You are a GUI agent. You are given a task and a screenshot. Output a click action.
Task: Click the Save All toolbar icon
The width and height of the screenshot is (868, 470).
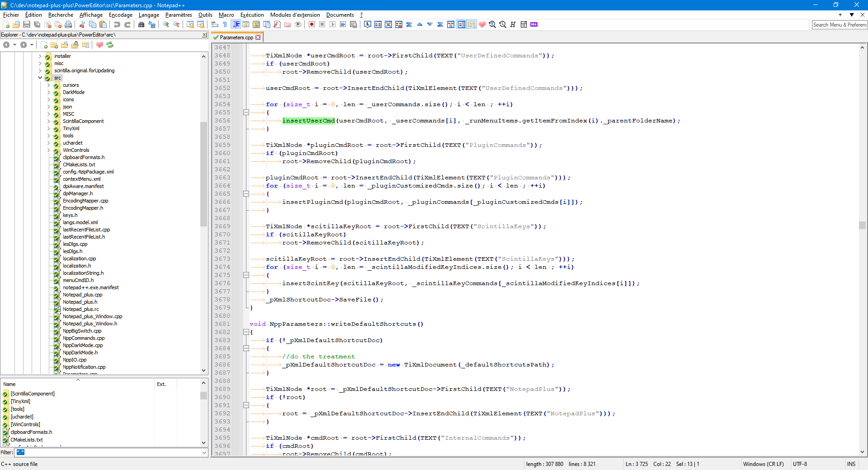[x=37, y=24]
